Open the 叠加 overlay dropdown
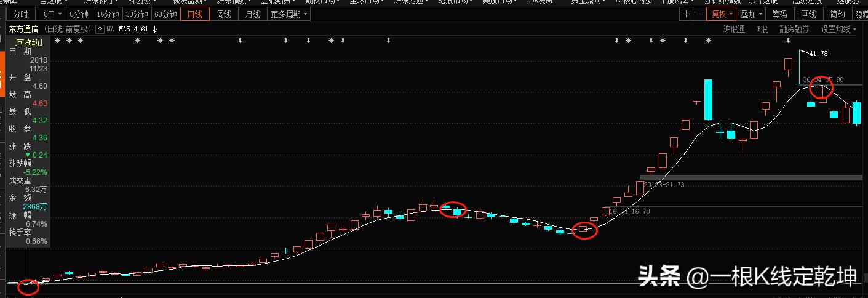 pyautogui.click(x=751, y=14)
